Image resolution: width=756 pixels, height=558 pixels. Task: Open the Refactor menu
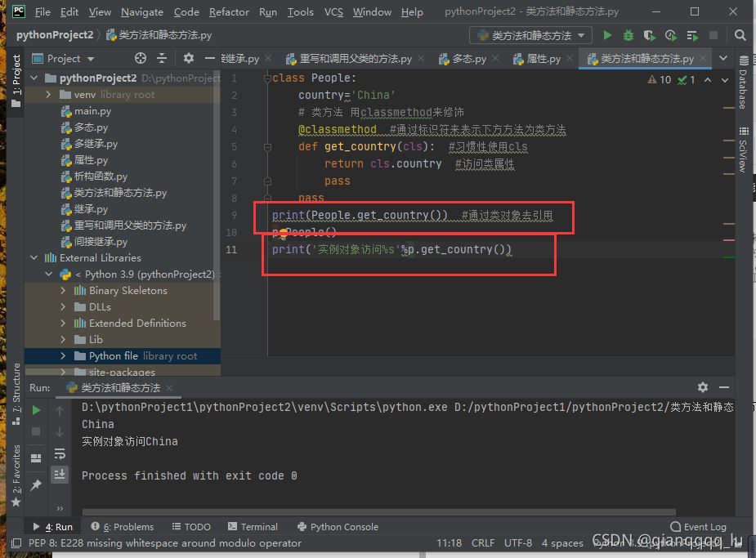click(x=229, y=12)
